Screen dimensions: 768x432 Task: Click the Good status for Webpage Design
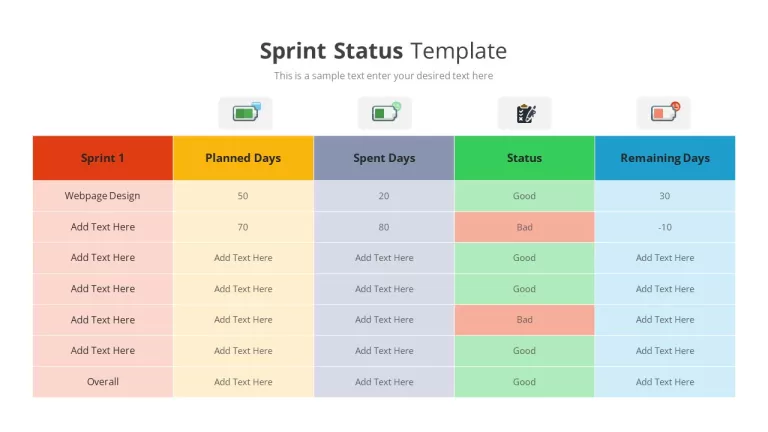coord(525,196)
